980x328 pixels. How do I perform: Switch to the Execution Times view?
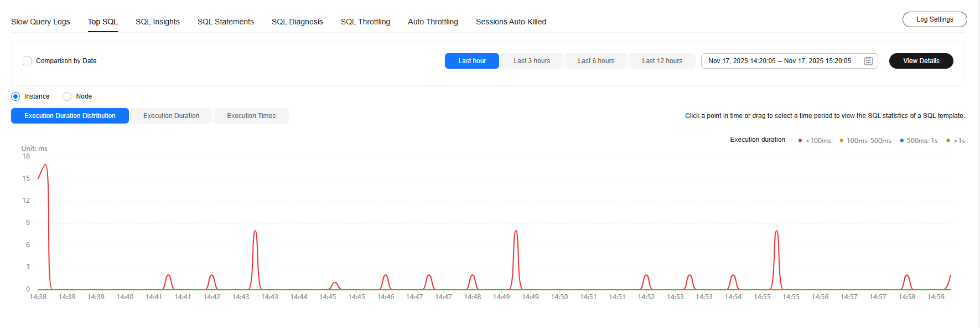coord(251,116)
